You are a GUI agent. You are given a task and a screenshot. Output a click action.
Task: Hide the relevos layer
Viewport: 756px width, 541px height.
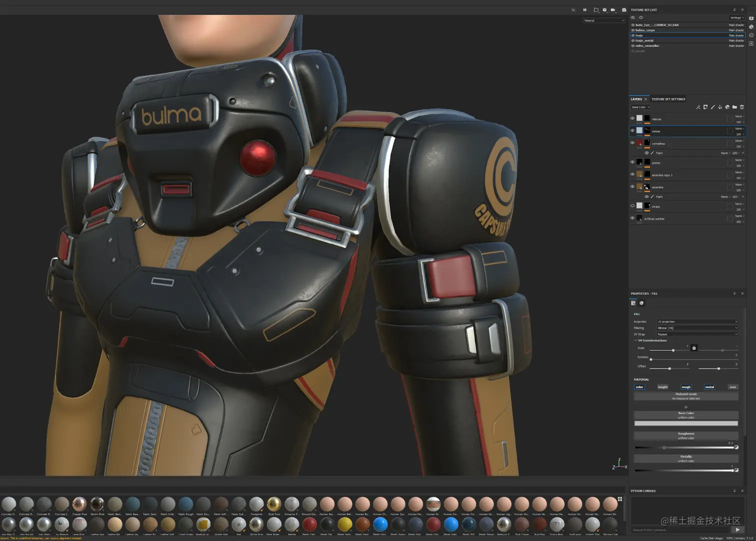click(x=632, y=118)
